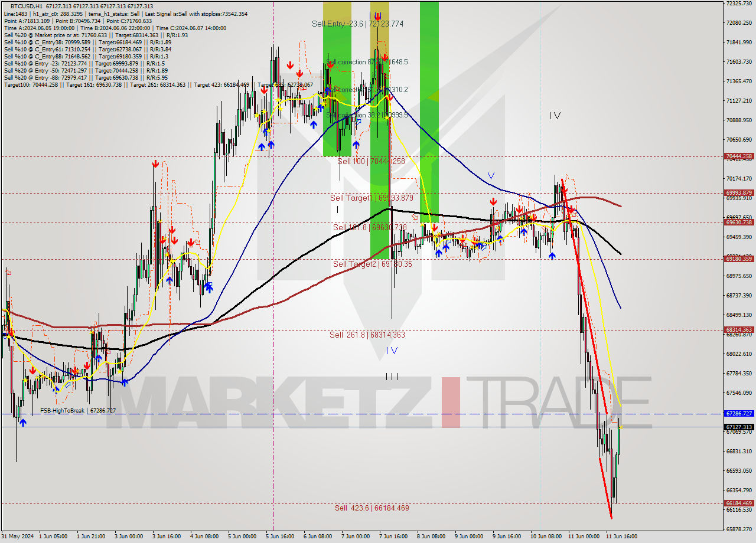Click the 'Sell correction 61.8' label
Image resolution: width=756 pixels, height=543 pixels.
click(x=367, y=90)
